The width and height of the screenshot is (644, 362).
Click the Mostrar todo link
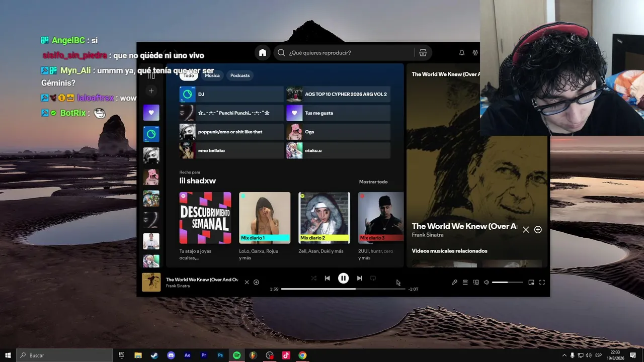(x=373, y=182)
